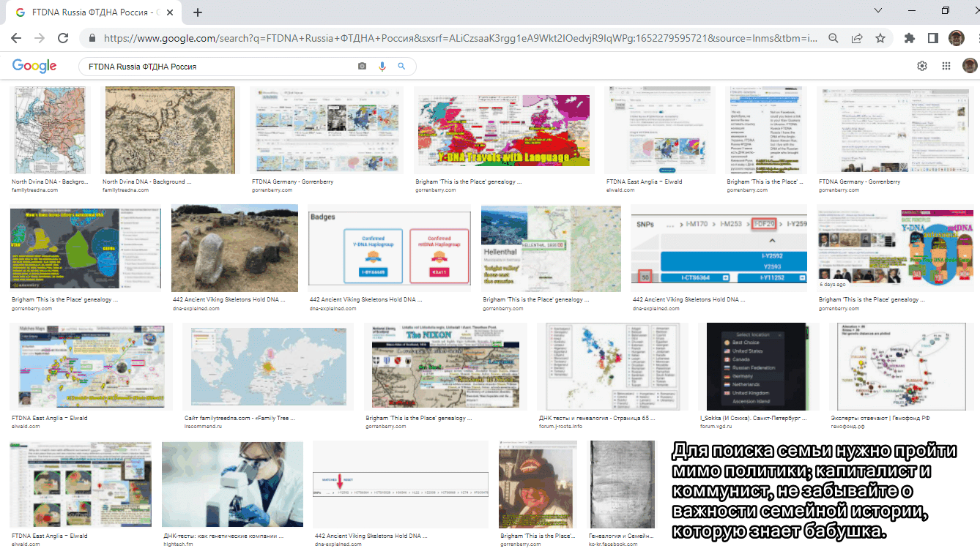980x554 pixels.
Task: Open Google account avatar
Action: point(970,66)
